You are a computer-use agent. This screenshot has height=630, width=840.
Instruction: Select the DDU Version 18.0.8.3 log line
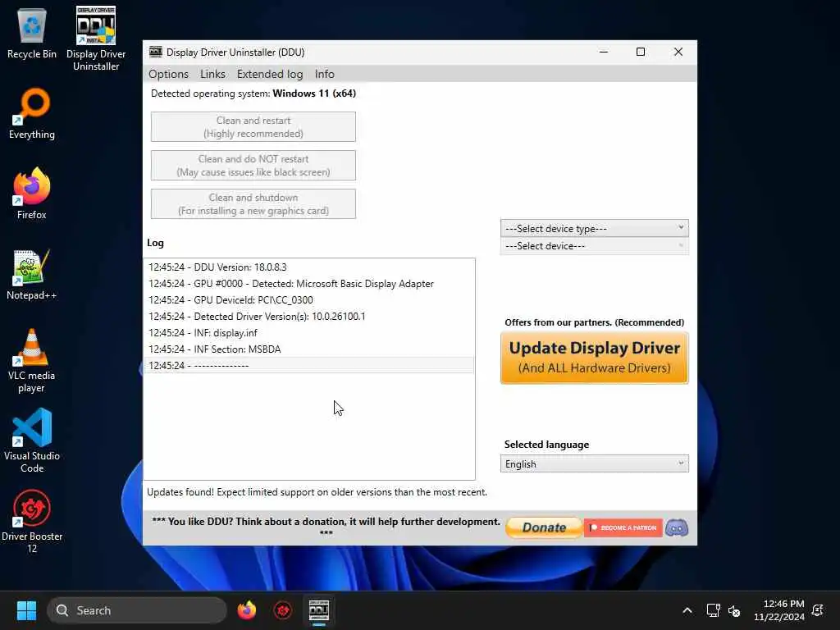(309, 267)
